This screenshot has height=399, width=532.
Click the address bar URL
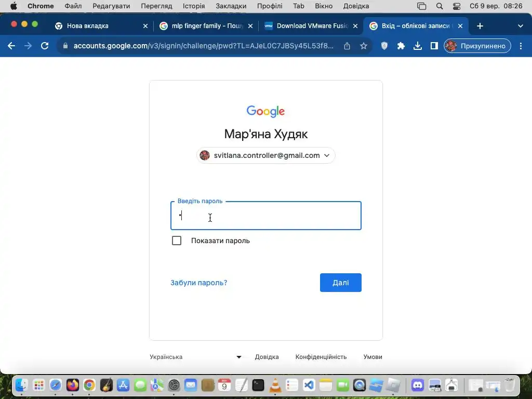(204, 46)
